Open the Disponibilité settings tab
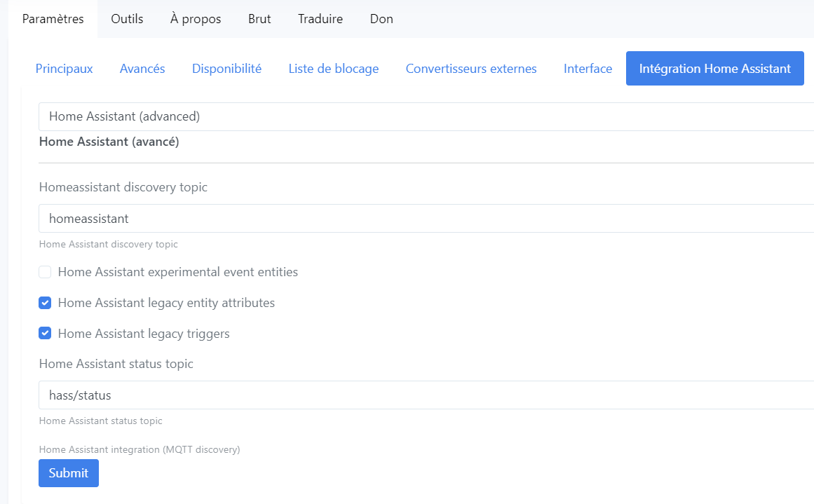The width and height of the screenshot is (814, 504). click(x=227, y=69)
